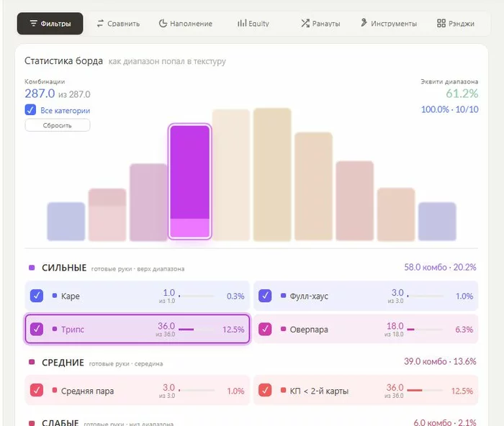Screen dimensions: 504x426
Task: Click the shuffle icon beside Ранауты
Action: tap(305, 23)
